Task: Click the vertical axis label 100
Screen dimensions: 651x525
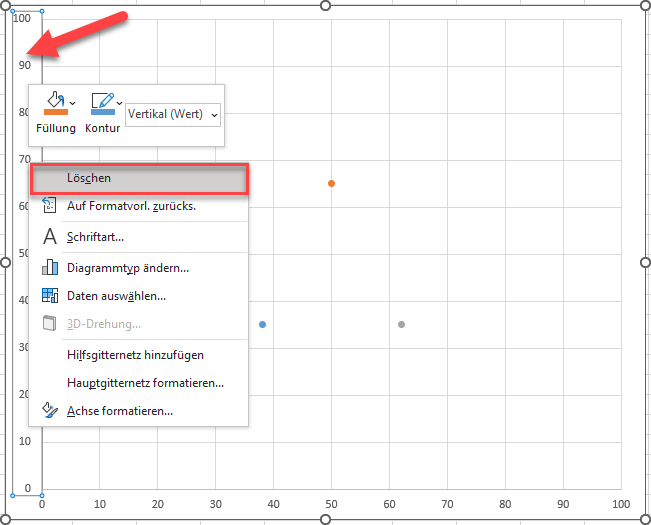Action: [x=22, y=18]
